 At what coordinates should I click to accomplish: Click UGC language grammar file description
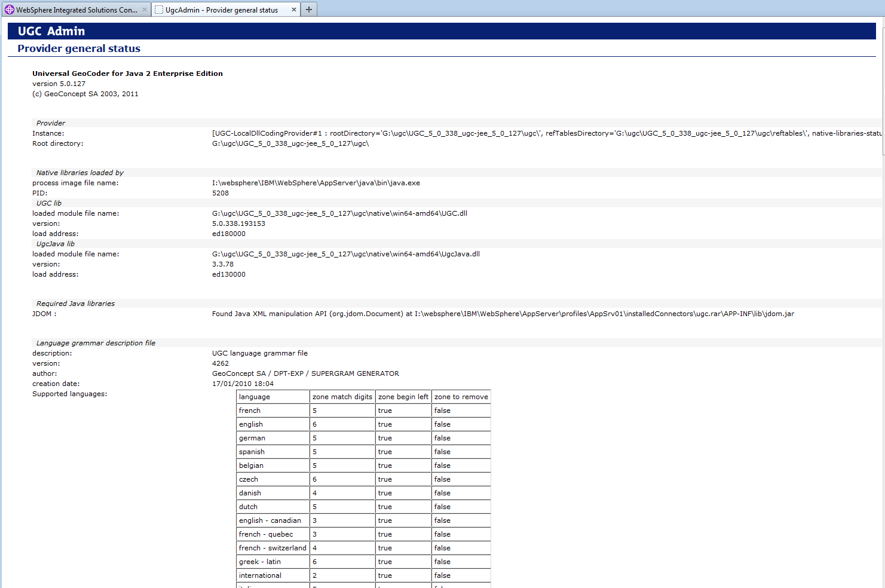click(x=260, y=353)
